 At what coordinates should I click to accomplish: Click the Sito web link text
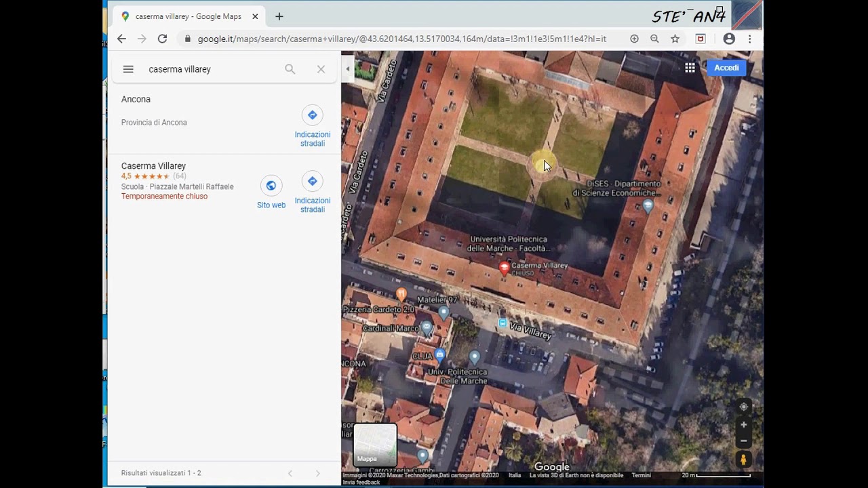pos(271,205)
